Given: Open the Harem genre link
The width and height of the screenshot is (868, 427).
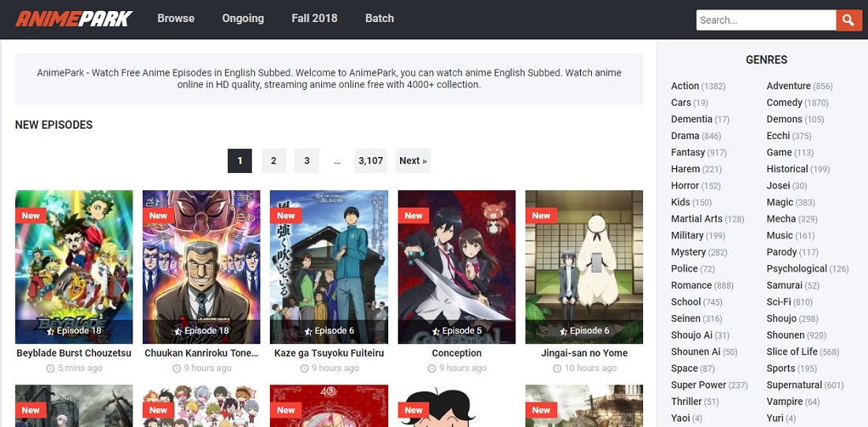Looking at the screenshot, I should click(x=685, y=169).
